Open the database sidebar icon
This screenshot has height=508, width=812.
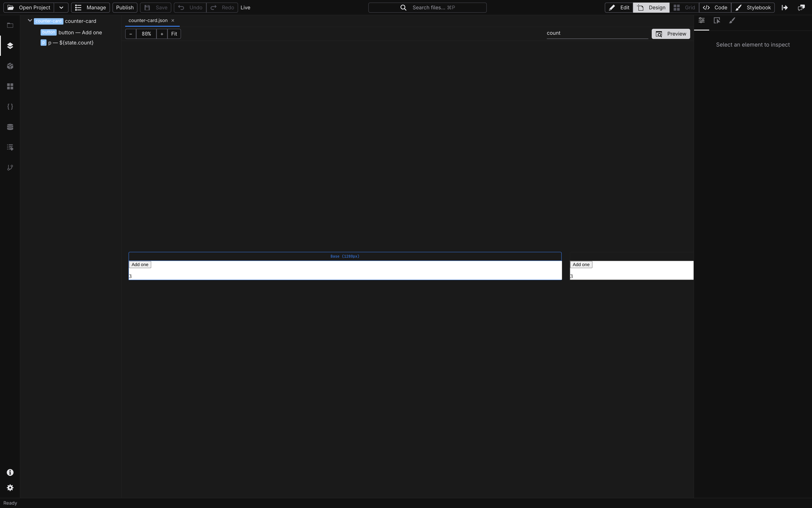10,127
